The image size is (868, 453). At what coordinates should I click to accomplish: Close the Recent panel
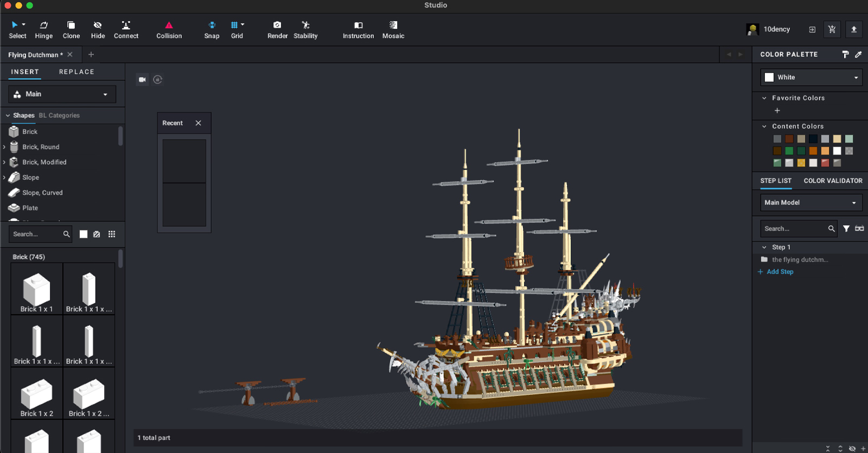pyautogui.click(x=199, y=123)
